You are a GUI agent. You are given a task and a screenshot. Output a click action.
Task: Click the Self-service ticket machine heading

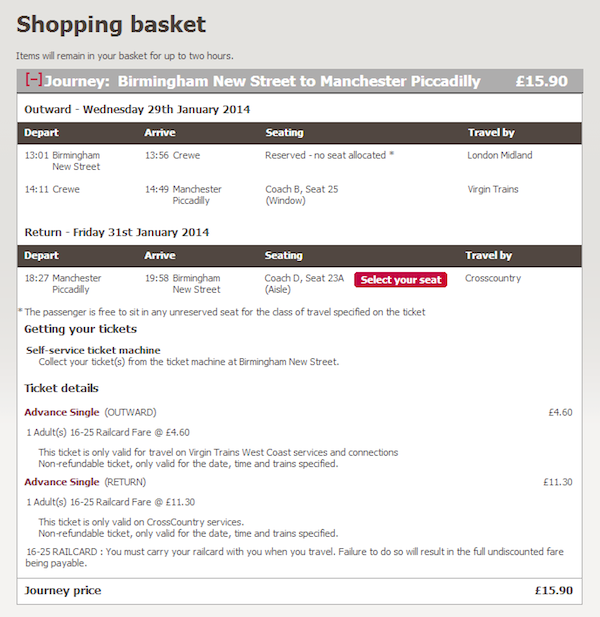click(93, 350)
